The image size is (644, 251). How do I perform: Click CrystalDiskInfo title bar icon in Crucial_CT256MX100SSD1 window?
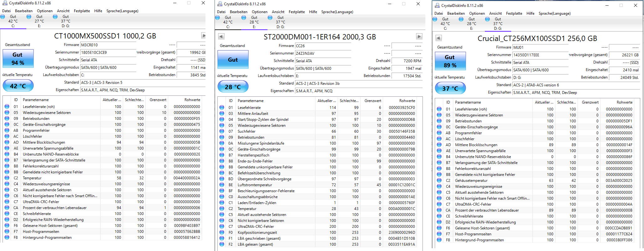pyautogui.click(x=437, y=5)
